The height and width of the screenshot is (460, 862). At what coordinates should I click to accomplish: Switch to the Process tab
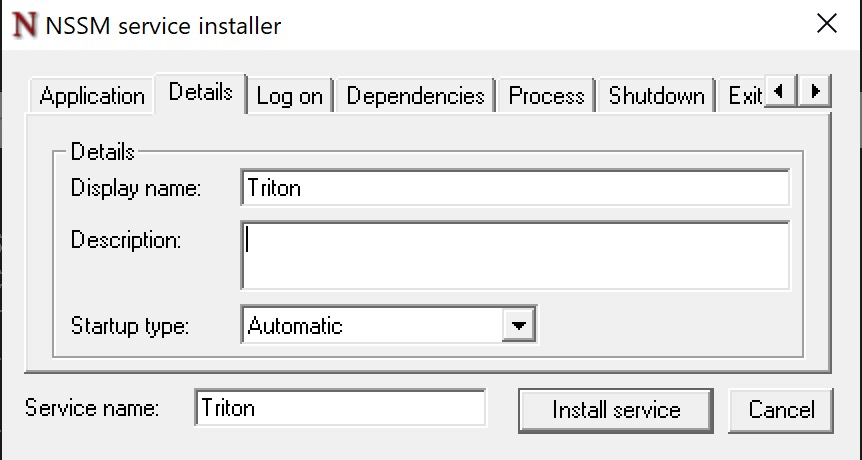tap(546, 96)
